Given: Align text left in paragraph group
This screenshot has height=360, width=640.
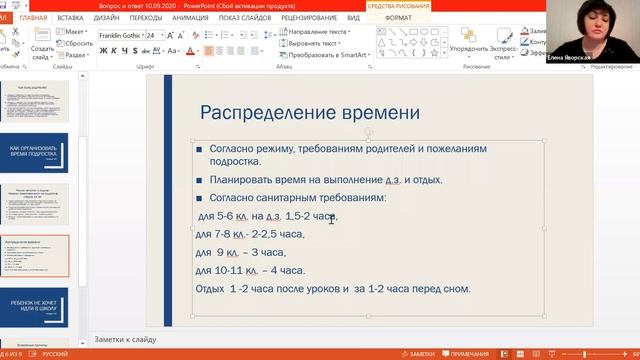Looking at the screenshot, I should pos(209,51).
